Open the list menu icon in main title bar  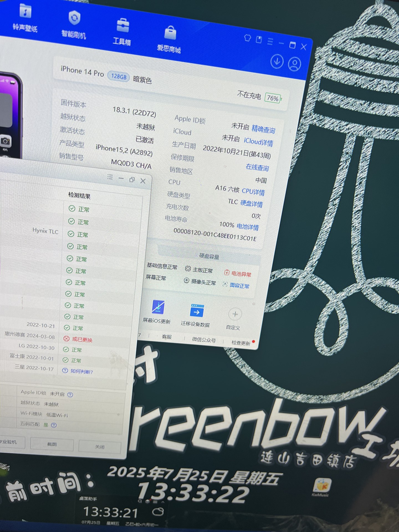tap(270, 42)
